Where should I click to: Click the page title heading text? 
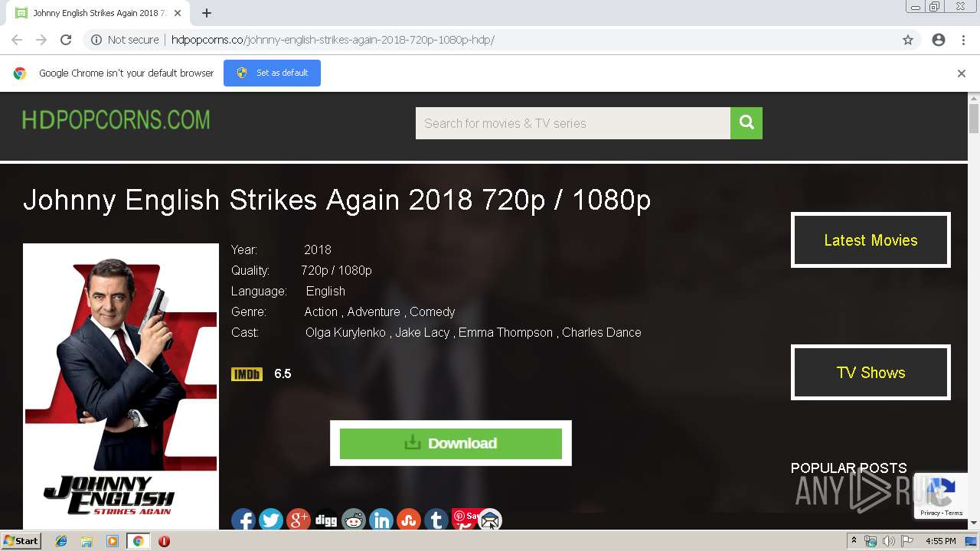click(x=337, y=200)
